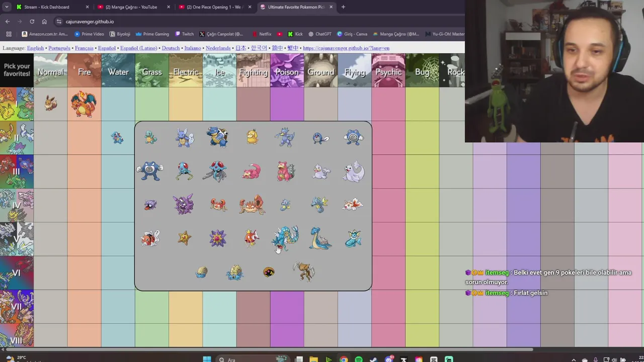Choose Cloyster from the popup
Screen dimensions: 644x362
click(184, 205)
